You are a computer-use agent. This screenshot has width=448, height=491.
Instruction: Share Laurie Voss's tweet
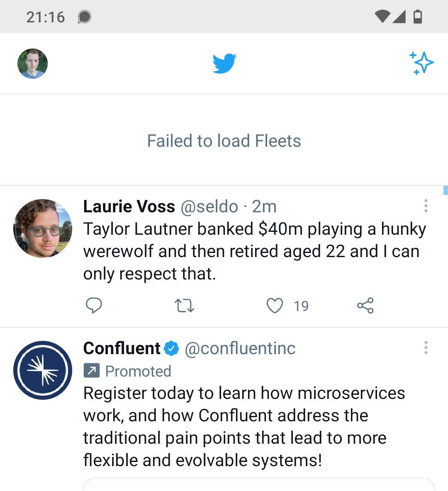click(x=365, y=306)
